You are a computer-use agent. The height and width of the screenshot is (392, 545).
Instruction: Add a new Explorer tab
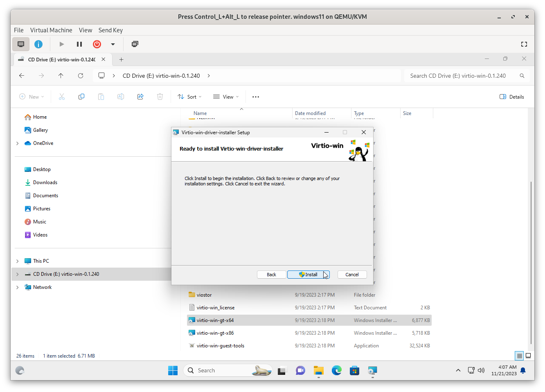tap(121, 59)
